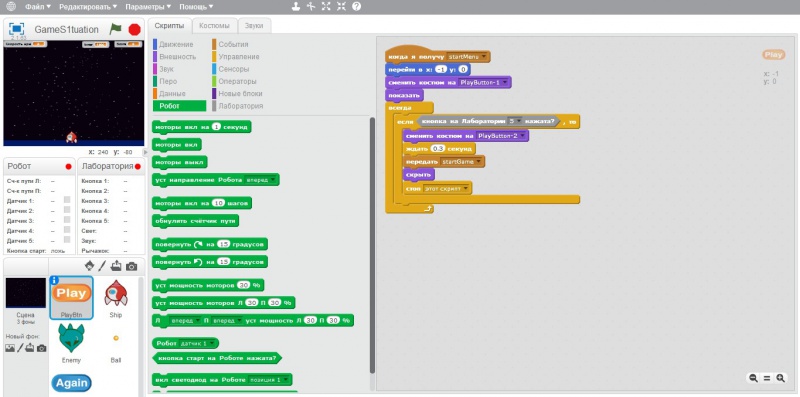800x397 pixels.
Task: Edit project title GameS1tuation field
Action: (x=66, y=30)
